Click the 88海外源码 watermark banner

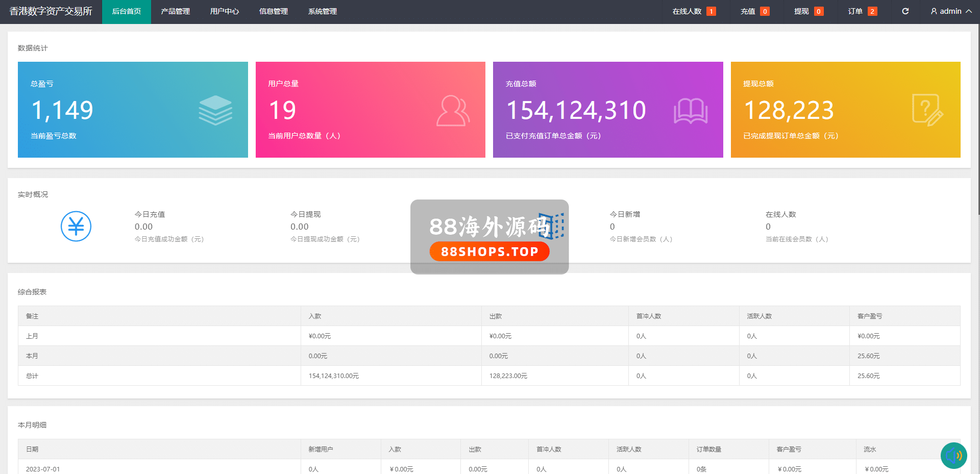pos(489,237)
